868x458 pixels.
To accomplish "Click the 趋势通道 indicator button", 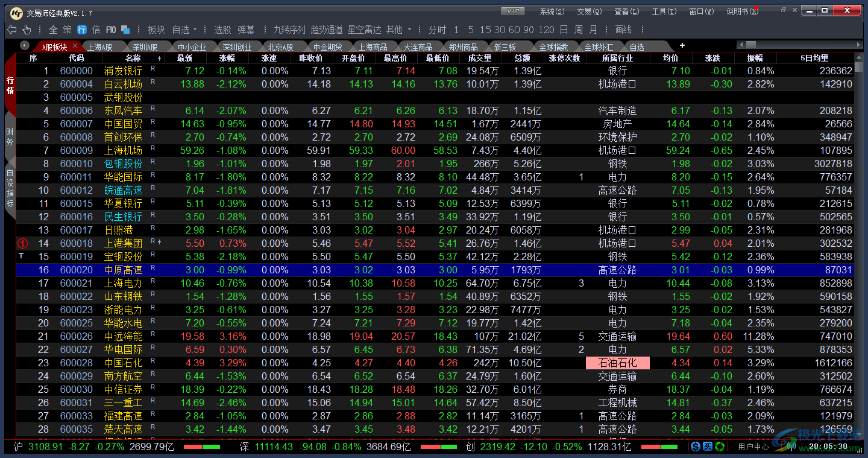I will [x=327, y=30].
